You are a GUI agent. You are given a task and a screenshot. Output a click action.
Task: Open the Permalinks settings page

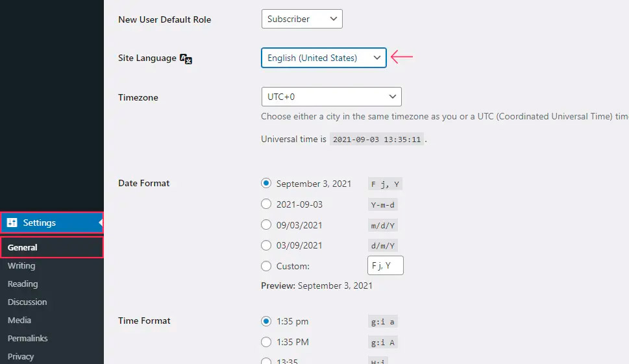27,338
